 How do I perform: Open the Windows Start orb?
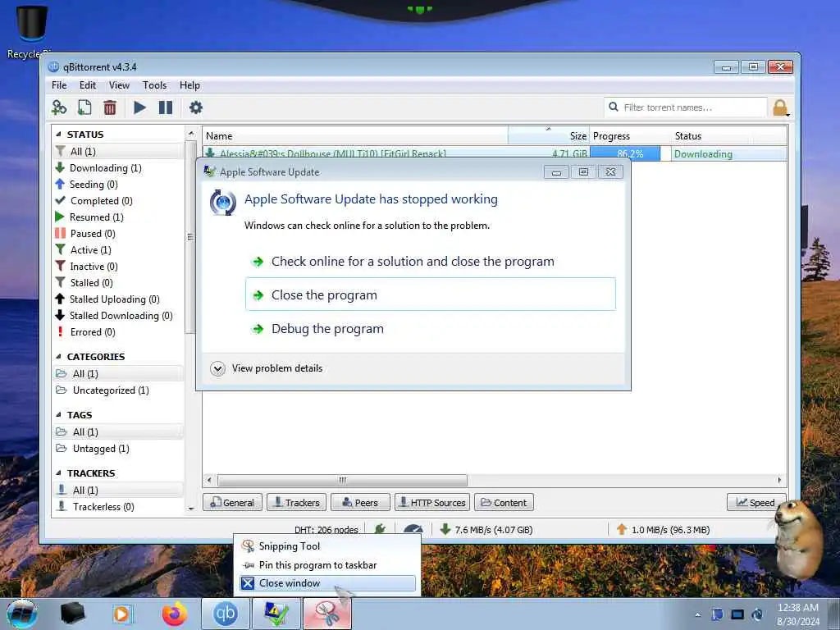22,614
